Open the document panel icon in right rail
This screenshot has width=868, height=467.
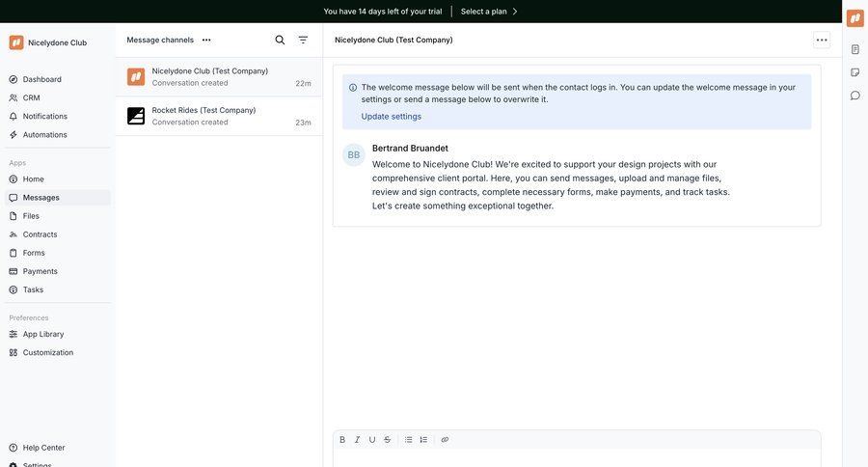[x=855, y=49]
